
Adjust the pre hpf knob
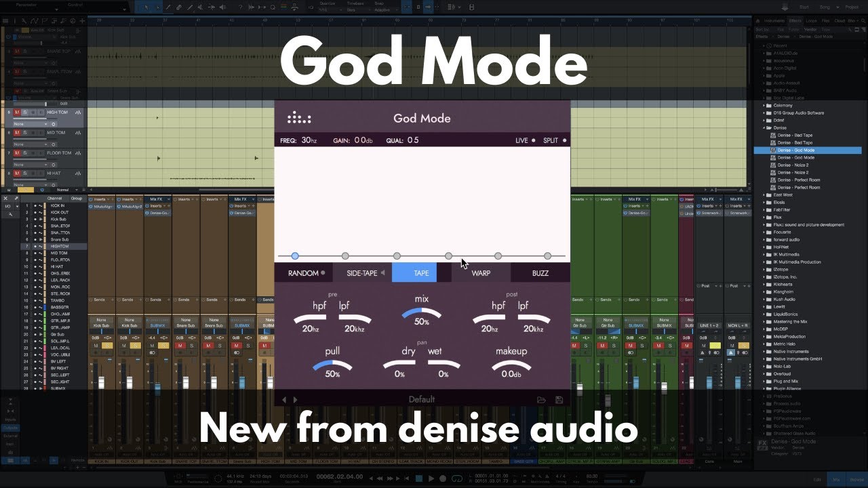(311, 320)
